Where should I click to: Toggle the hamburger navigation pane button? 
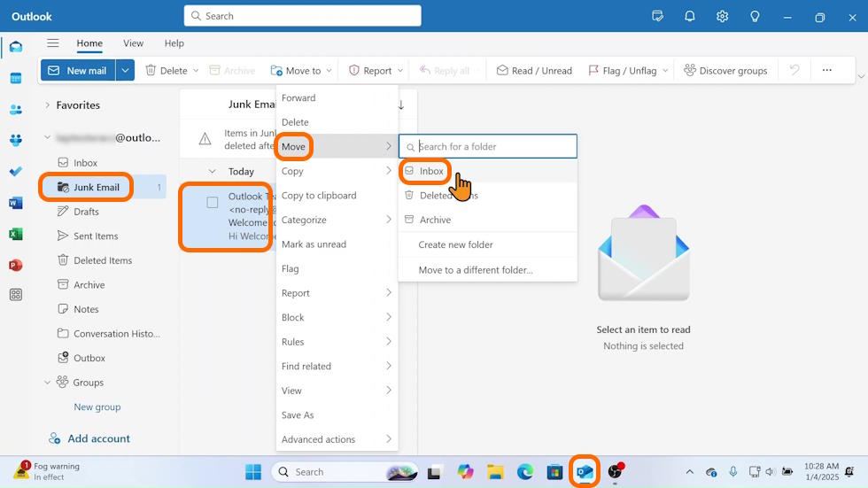(53, 43)
